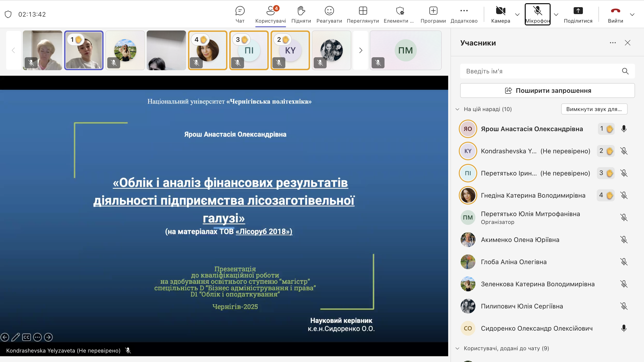Open the View (Переглянути) menu
The width and height of the screenshot is (644, 362).
click(363, 11)
